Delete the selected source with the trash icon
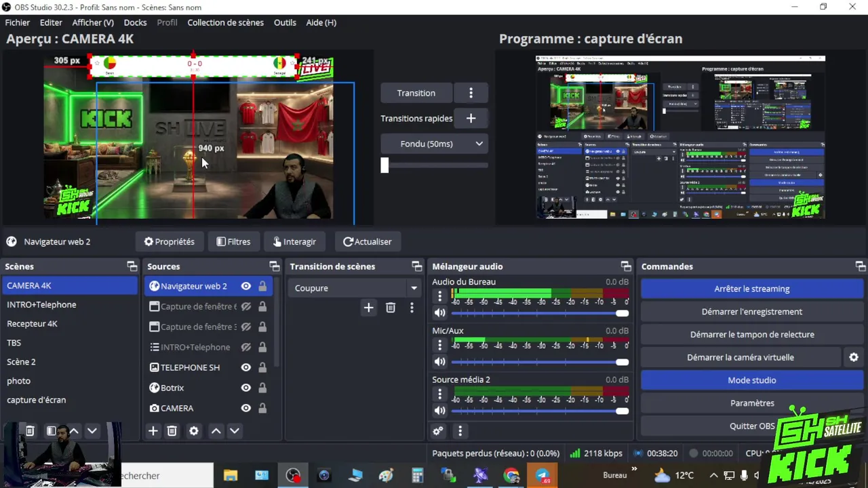 tap(172, 430)
